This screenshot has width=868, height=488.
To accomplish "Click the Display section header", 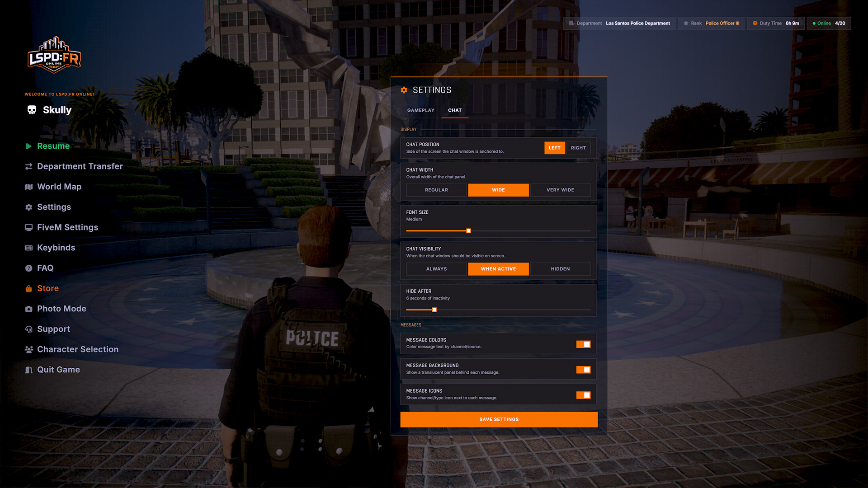I will coord(408,129).
